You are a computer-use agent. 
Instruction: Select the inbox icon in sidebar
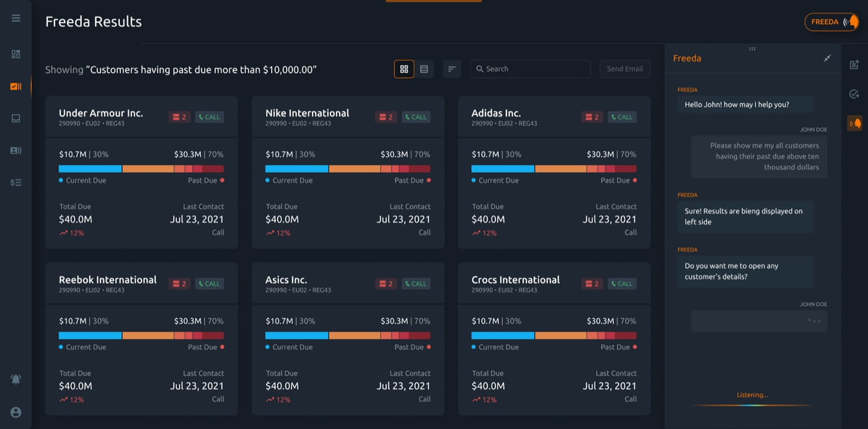pos(16,118)
